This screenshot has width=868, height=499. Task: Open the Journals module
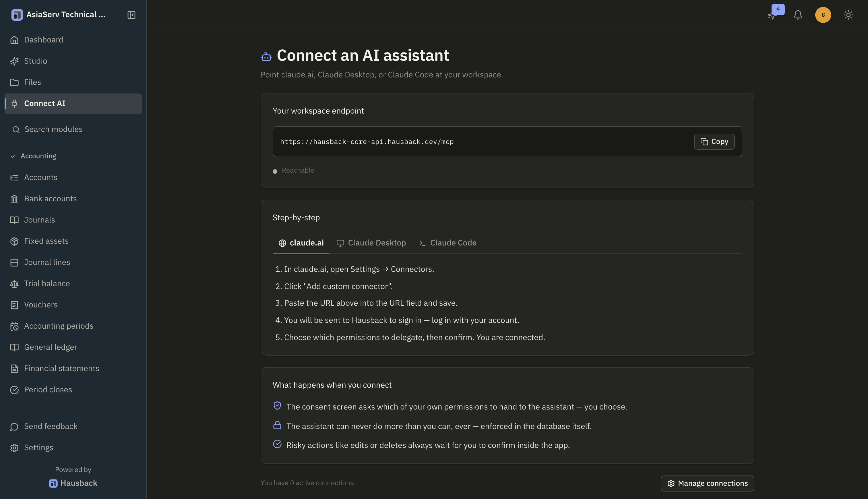coord(73,220)
